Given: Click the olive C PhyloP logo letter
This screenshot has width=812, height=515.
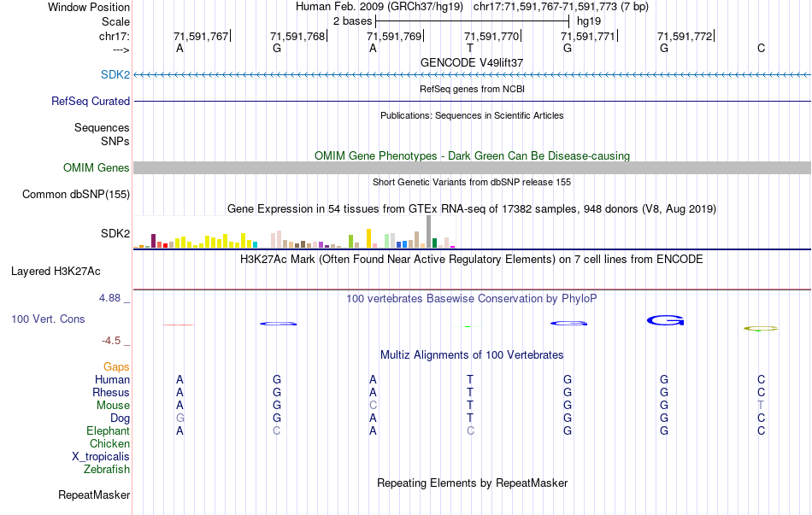Looking at the screenshot, I should [761, 328].
